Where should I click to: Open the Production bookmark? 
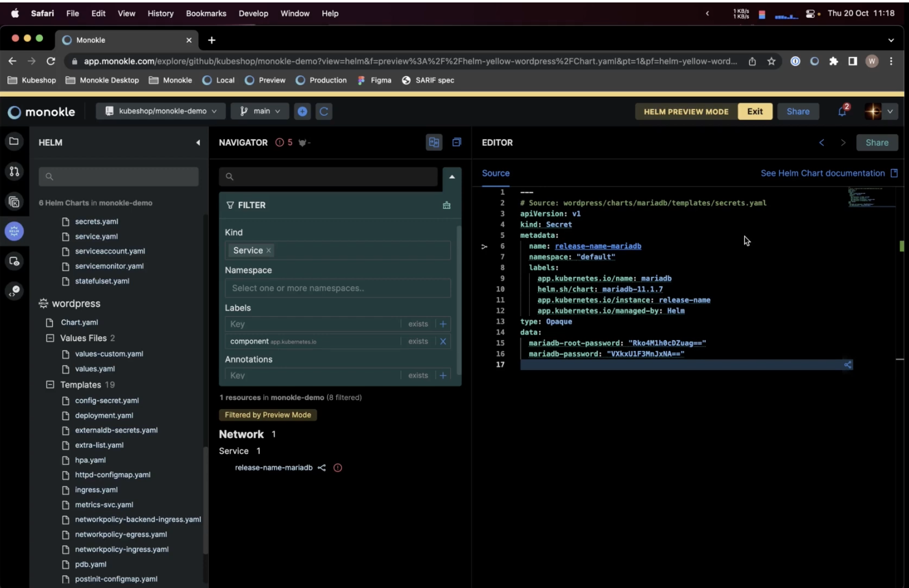click(x=321, y=80)
